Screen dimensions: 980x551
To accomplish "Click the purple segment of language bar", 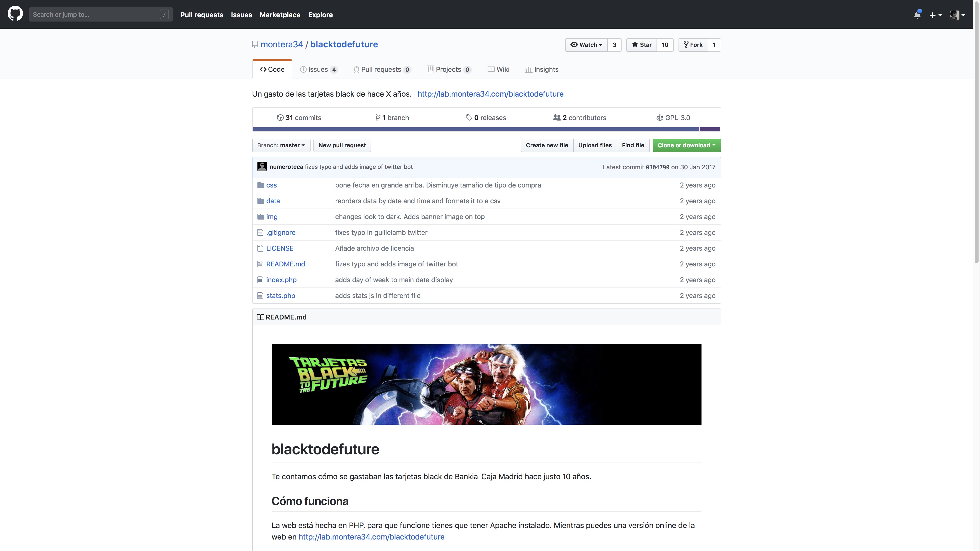I will pos(710,129).
